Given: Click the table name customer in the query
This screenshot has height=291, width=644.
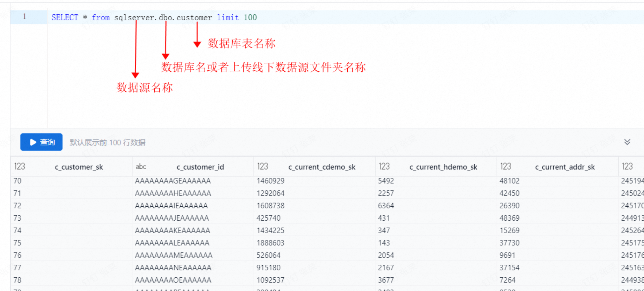Looking at the screenshot, I should 194,17.
